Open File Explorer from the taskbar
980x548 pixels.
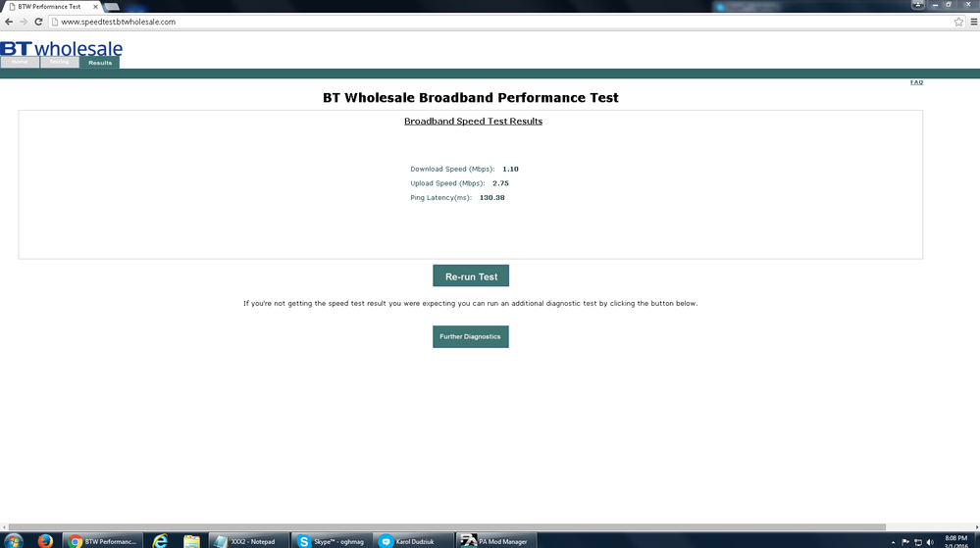[191, 541]
